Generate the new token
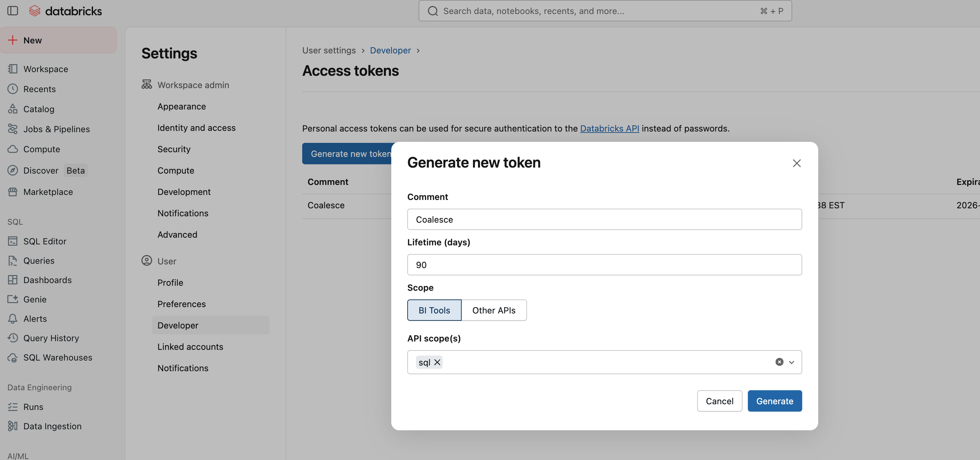 click(775, 401)
